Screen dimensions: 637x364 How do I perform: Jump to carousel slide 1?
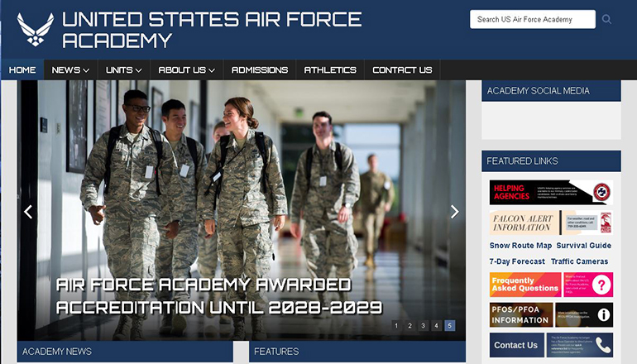point(396,325)
